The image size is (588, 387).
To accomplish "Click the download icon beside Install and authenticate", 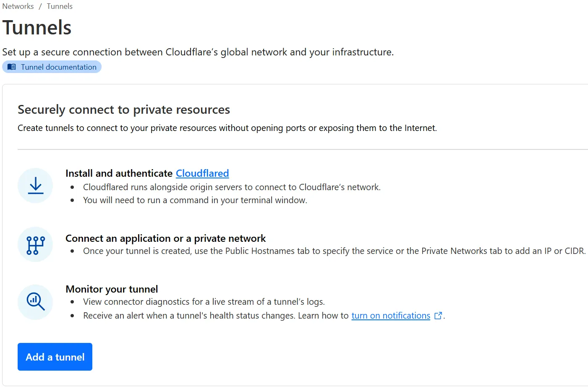I will point(35,185).
